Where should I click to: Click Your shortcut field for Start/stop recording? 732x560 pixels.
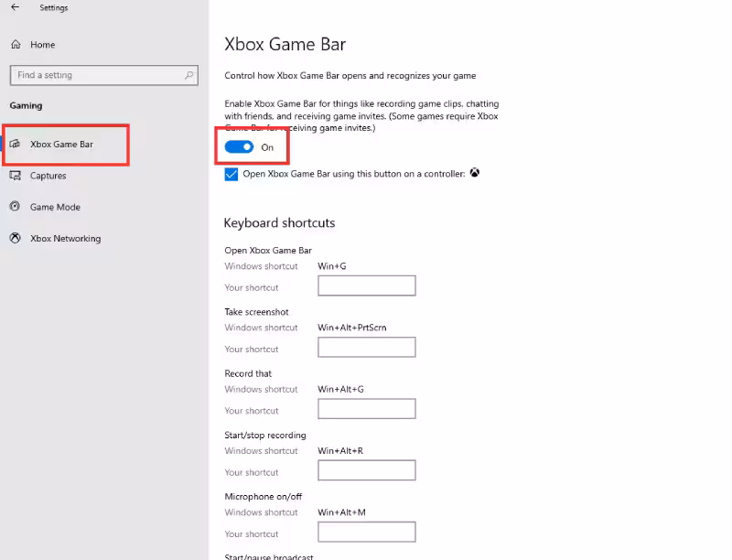pyautogui.click(x=367, y=470)
